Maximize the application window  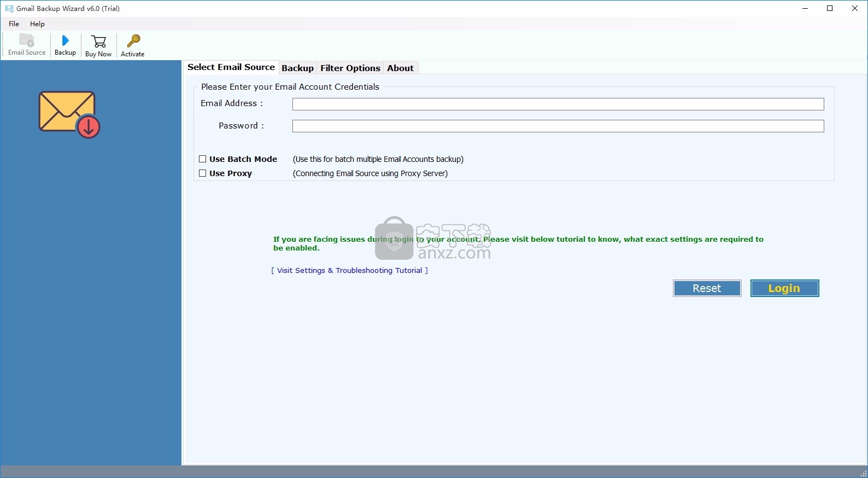[x=830, y=8]
